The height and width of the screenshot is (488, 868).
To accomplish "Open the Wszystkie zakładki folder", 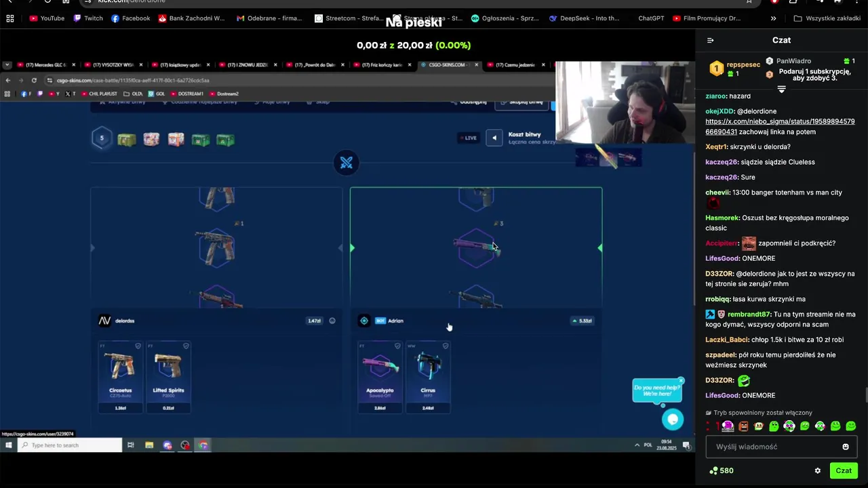I will tap(827, 18).
